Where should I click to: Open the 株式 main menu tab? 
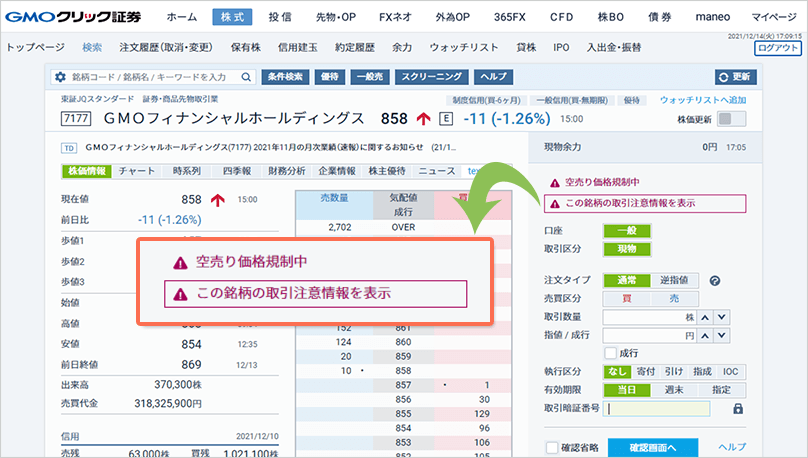pyautogui.click(x=233, y=17)
